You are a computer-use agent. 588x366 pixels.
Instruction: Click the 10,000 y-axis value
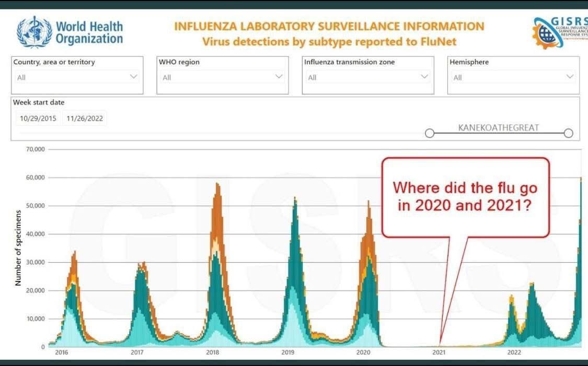[35, 319]
